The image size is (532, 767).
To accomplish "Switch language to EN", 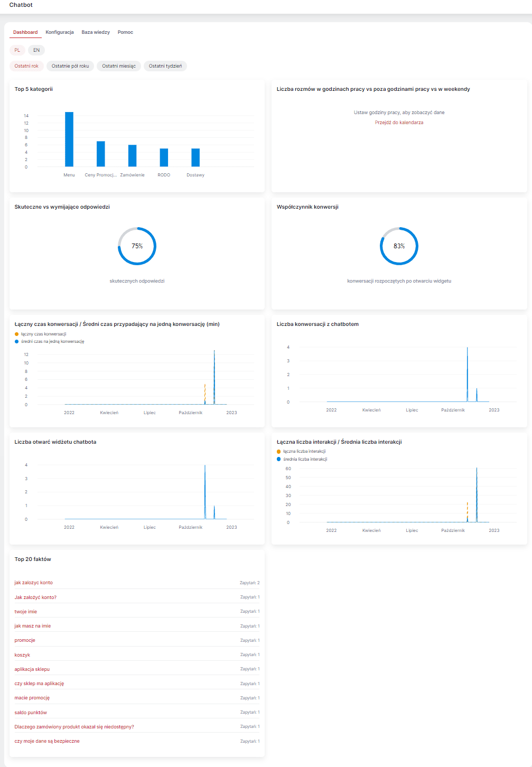I will (x=36, y=50).
